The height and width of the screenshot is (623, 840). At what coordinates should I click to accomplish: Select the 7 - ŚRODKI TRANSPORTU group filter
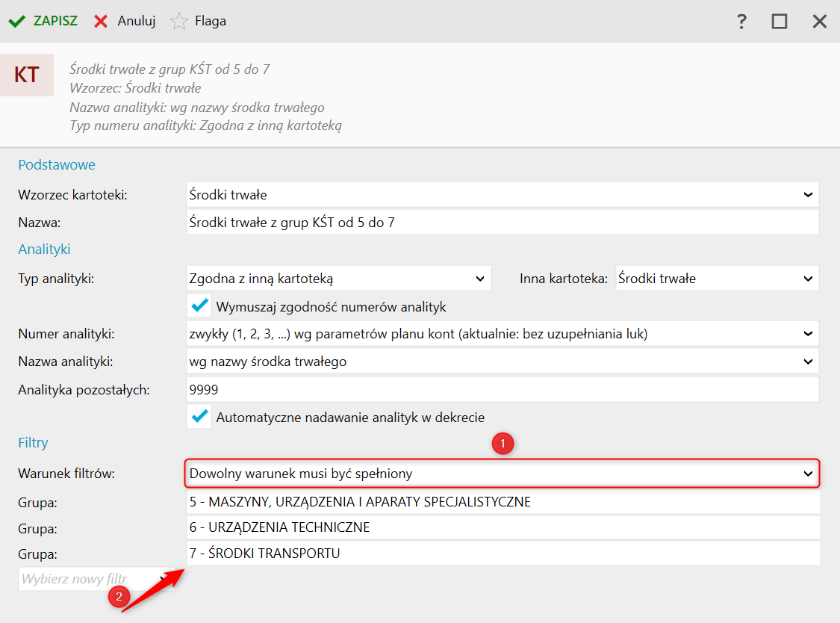coord(502,554)
